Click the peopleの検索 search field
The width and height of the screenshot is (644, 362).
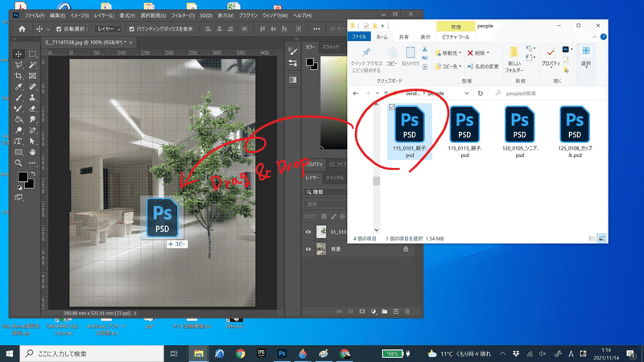click(548, 93)
